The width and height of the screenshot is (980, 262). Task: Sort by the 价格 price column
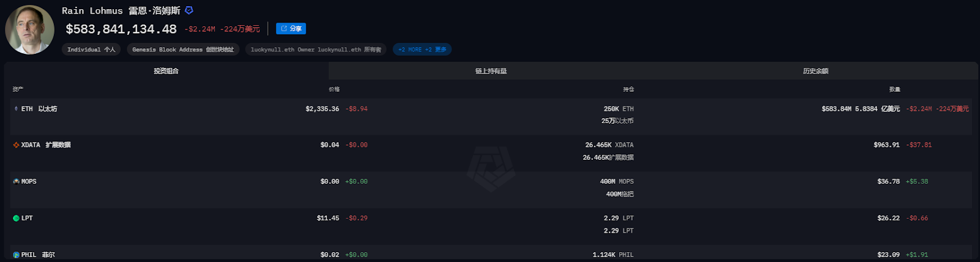pos(334,89)
